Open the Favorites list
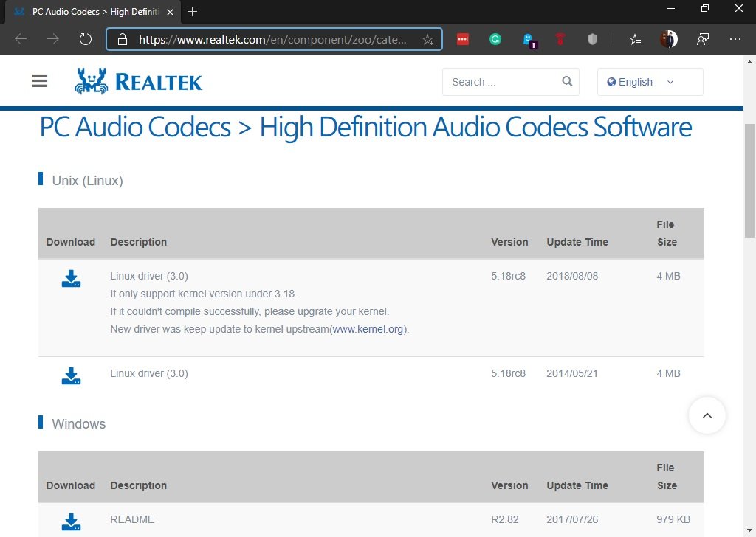Image resolution: width=756 pixels, height=537 pixels. (x=635, y=39)
